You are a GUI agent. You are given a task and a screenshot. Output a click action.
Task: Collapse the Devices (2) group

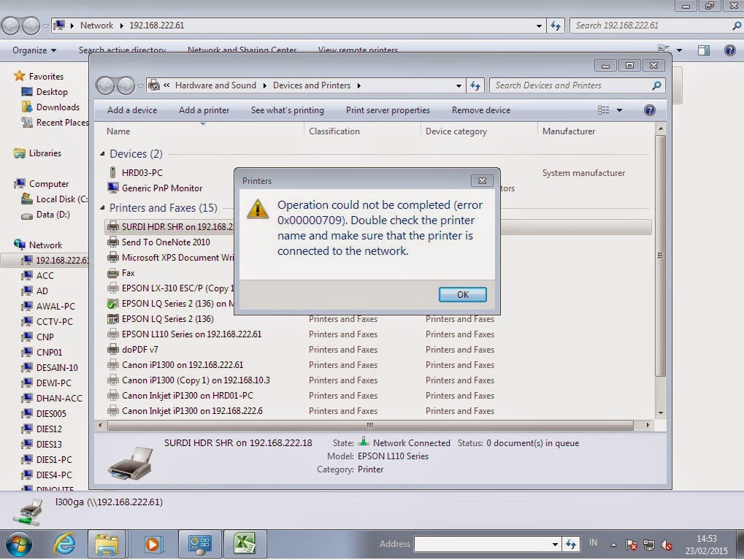click(102, 154)
